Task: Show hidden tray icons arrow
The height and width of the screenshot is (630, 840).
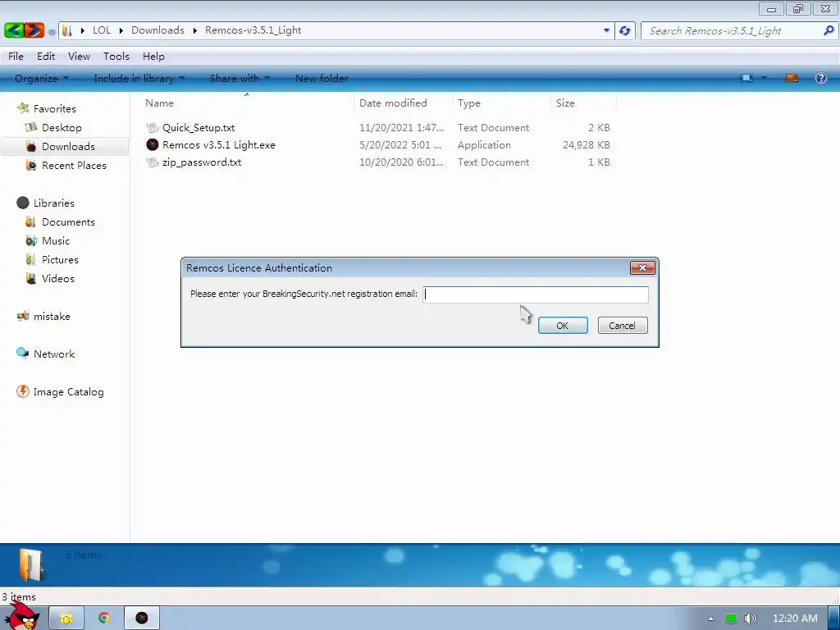Action: click(x=711, y=619)
